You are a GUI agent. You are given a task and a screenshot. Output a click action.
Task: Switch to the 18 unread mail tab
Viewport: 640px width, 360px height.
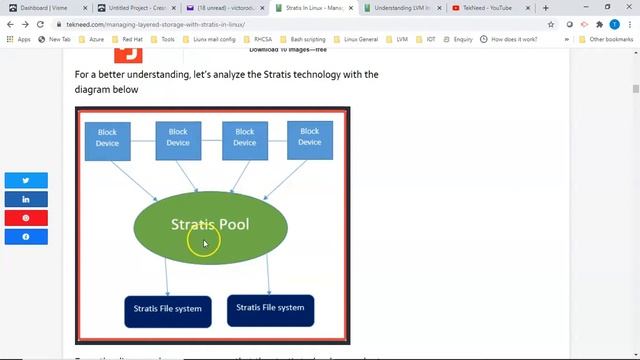[224, 8]
